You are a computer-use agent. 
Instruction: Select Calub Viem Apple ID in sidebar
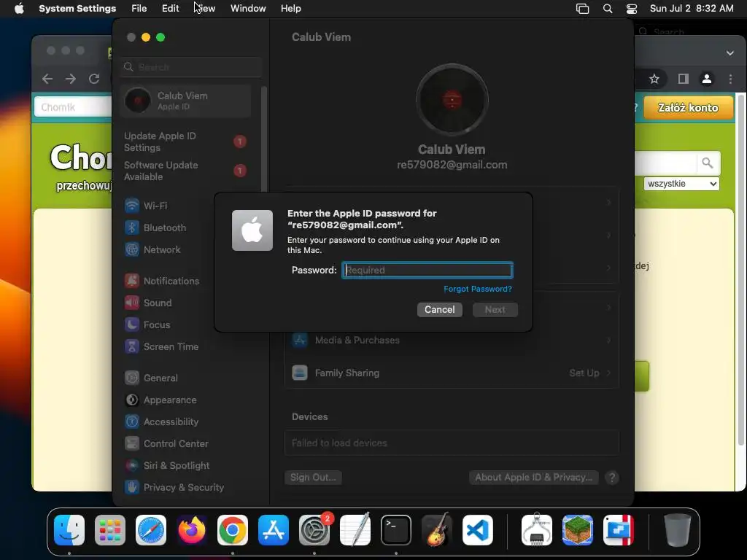(186, 101)
